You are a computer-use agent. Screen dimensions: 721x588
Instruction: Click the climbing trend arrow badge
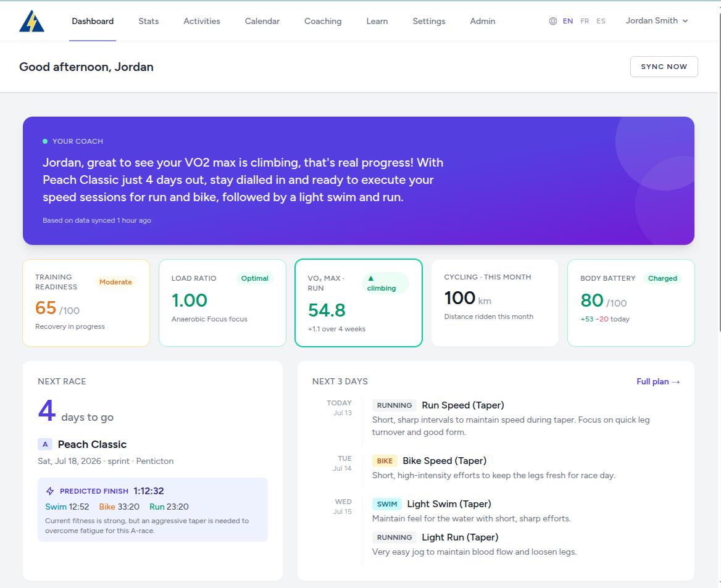385,283
